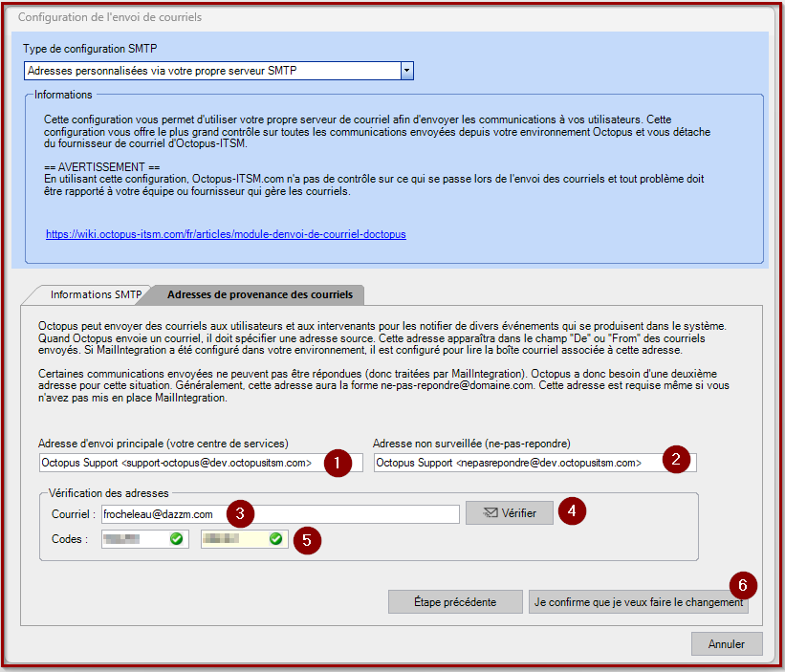This screenshot has width=785, height=672.
Task: Click red marker 6 above the confirm button
Action: point(742,583)
